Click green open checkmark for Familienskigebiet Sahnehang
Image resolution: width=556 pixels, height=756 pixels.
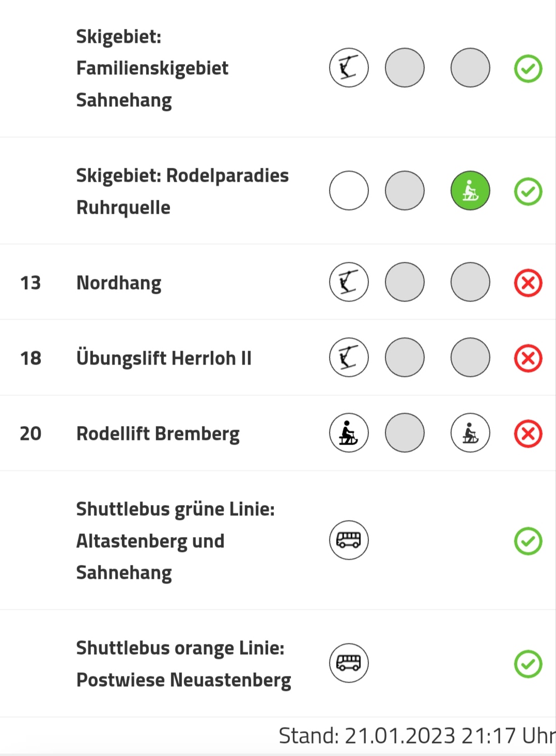528,69
